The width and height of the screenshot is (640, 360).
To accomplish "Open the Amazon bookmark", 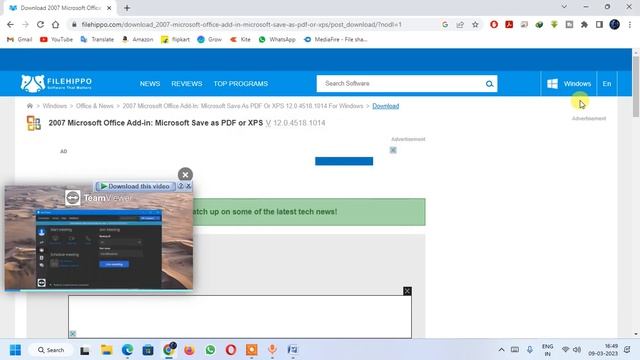I will [138, 40].
